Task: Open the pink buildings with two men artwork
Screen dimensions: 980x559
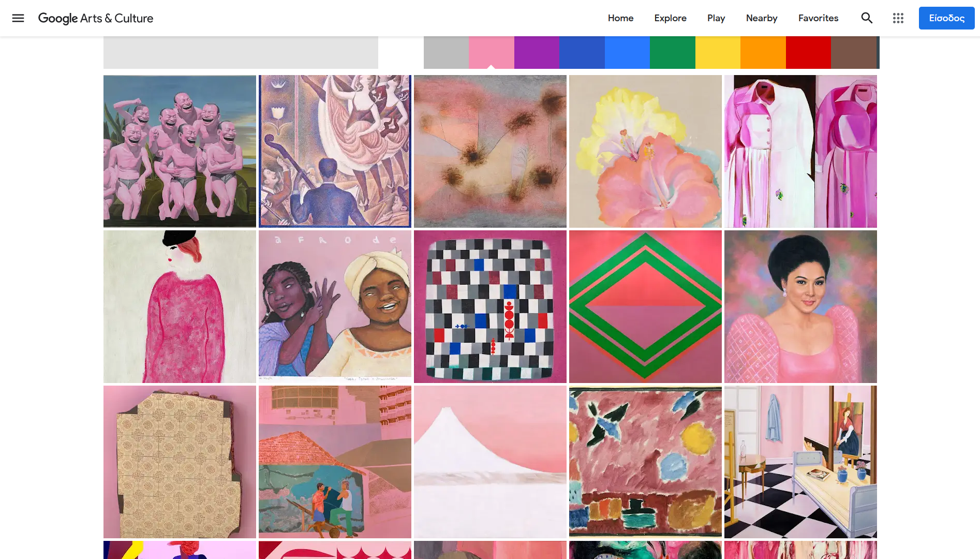Action: (335, 462)
